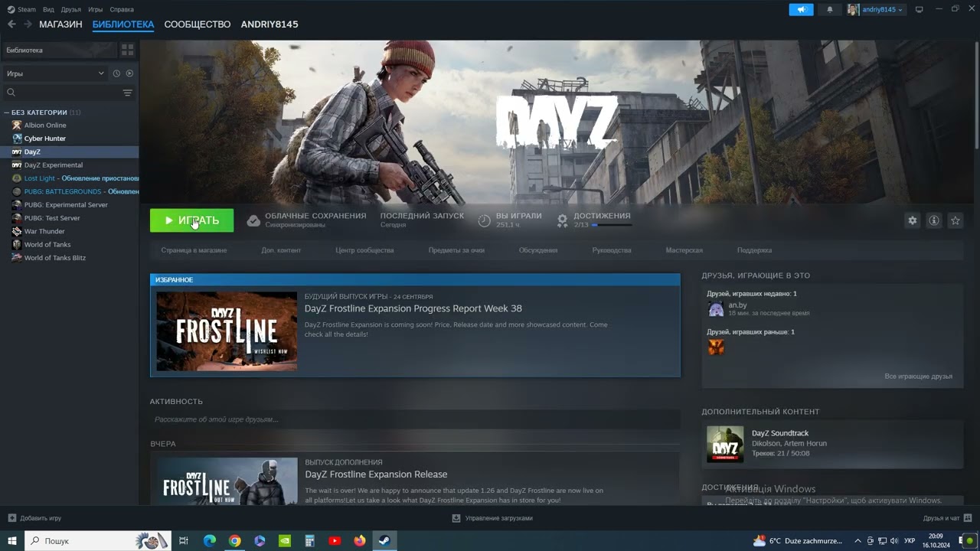This screenshot has width=980, height=551.
Task: Open the ANDRIY8145 profile tab
Action: coord(269,24)
